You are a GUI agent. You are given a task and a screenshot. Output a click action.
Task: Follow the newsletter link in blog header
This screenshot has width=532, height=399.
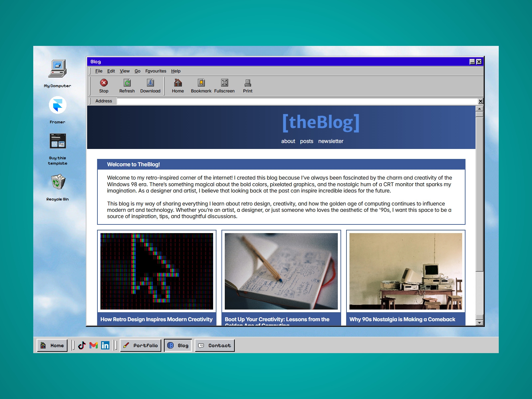(331, 141)
